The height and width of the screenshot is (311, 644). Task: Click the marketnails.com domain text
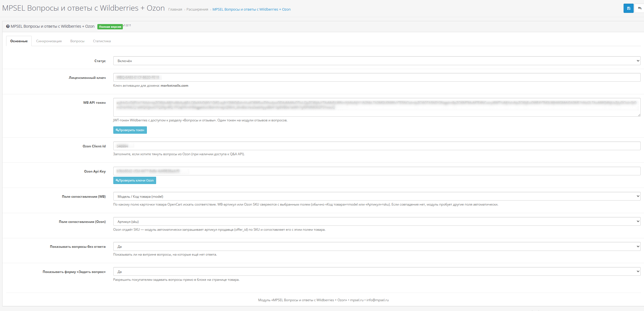pyautogui.click(x=174, y=86)
